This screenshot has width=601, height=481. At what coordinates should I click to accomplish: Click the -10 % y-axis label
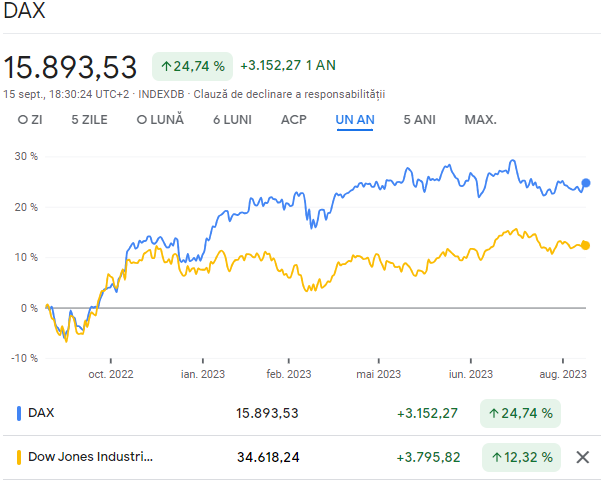point(25,358)
